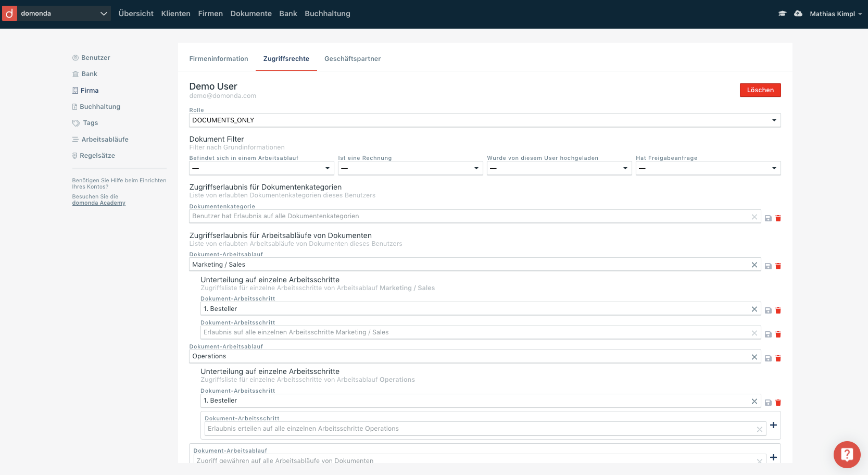Delete the Marketing / Sales workflow row

tap(778, 266)
